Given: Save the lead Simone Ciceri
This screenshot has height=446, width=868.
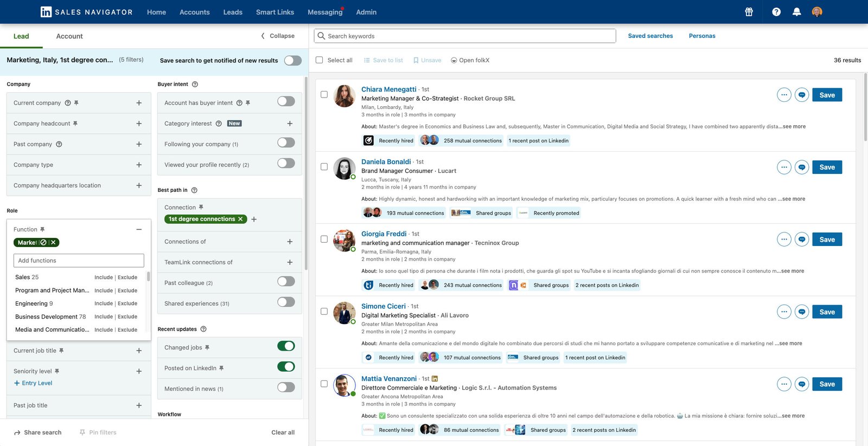Looking at the screenshot, I should pos(827,312).
